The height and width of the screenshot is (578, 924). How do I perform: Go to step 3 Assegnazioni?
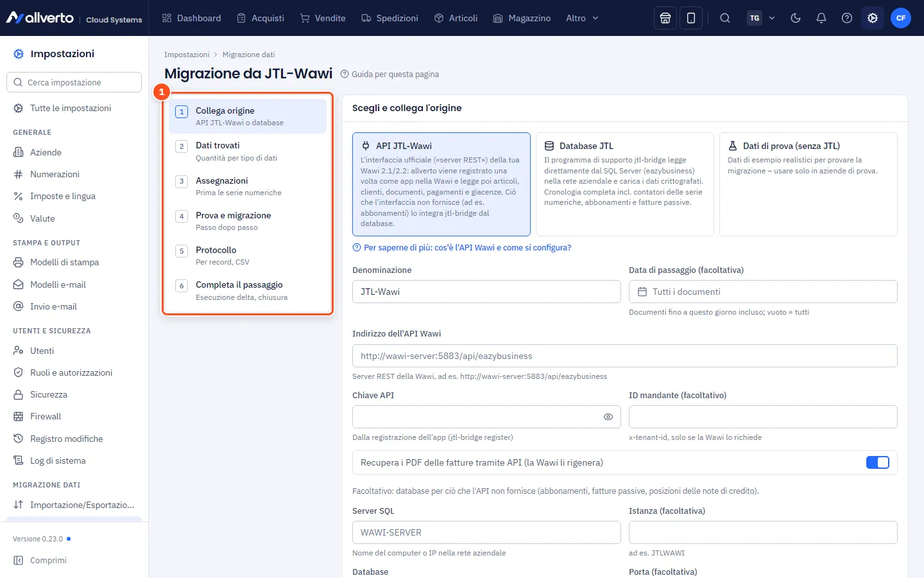click(x=248, y=186)
